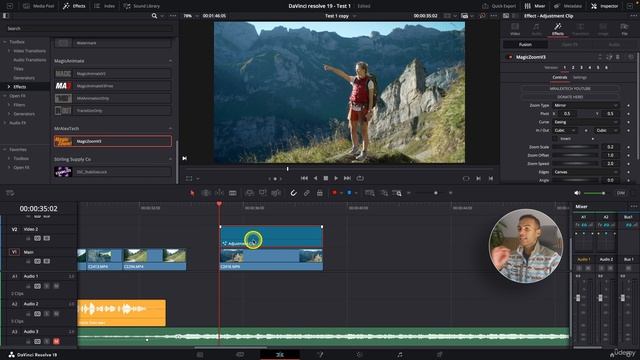Toggle V1 Main track destination selector
640x360 pixels.
tap(14, 252)
